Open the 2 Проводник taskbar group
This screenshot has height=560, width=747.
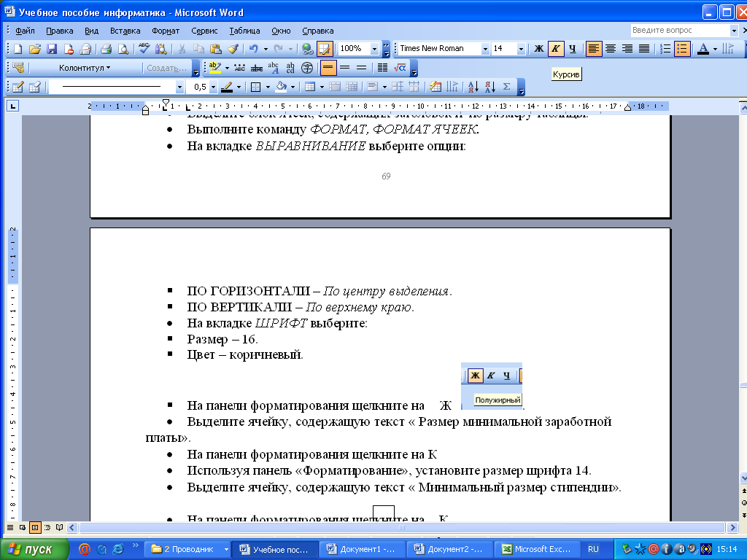[x=187, y=549]
